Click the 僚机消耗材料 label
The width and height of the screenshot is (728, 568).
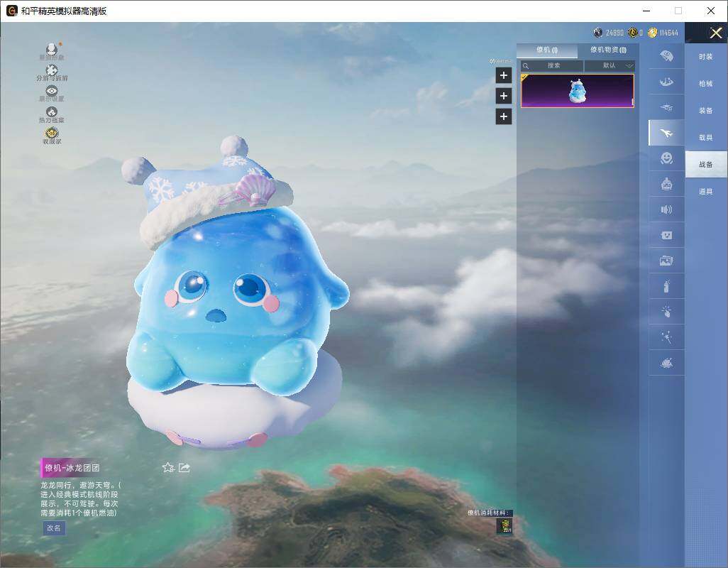click(489, 513)
